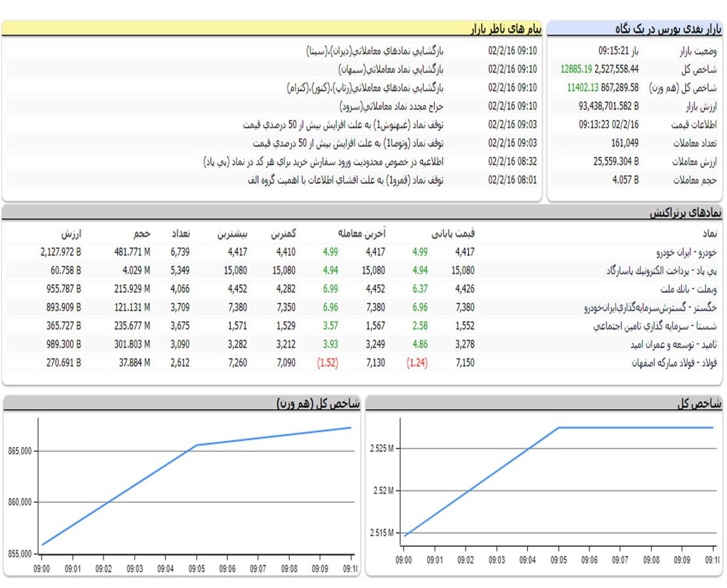The width and height of the screenshot is (727, 588).
Task: Select فولاد volume cell 37.884 M
Action: (134, 363)
